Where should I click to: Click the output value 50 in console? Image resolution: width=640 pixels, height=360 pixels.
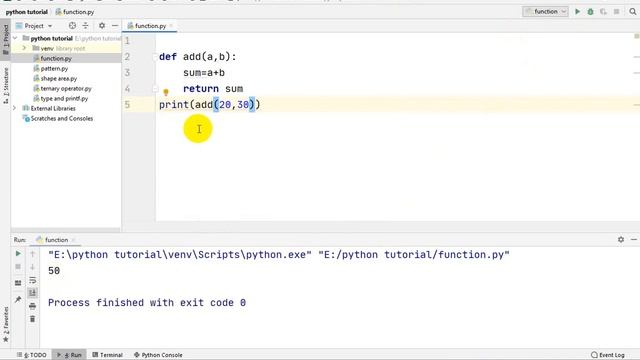pos(54,271)
